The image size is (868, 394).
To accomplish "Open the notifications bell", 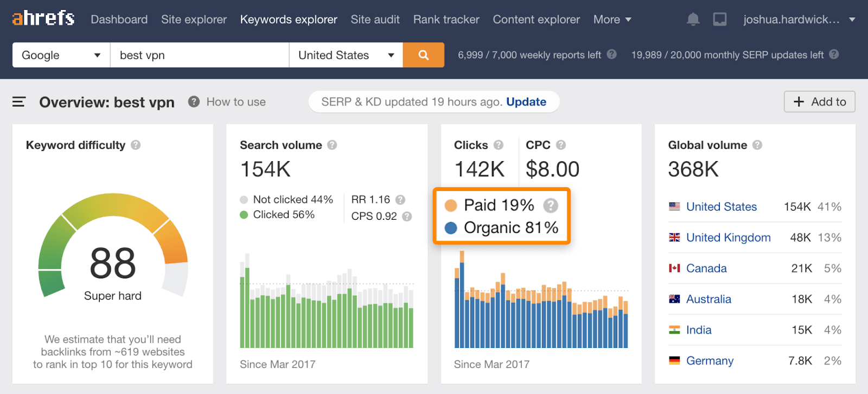I will pyautogui.click(x=693, y=20).
